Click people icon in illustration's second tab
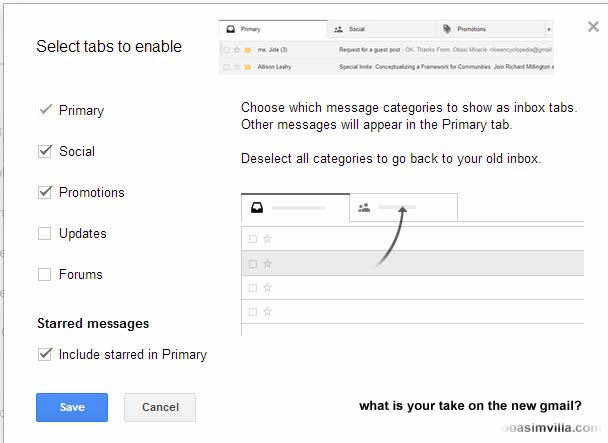 point(364,208)
